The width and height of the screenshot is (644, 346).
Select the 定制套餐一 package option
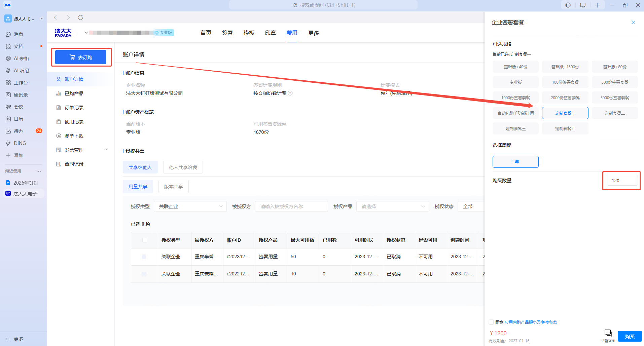pos(565,113)
